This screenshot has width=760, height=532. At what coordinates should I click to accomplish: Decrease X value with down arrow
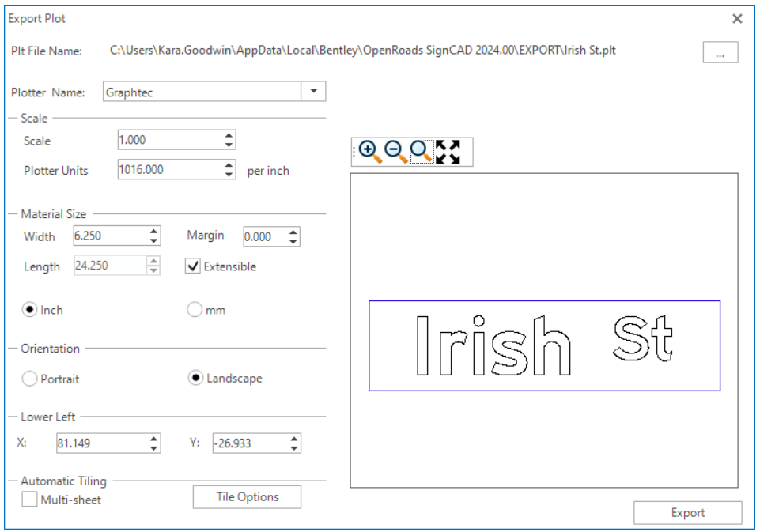[153, 448]
